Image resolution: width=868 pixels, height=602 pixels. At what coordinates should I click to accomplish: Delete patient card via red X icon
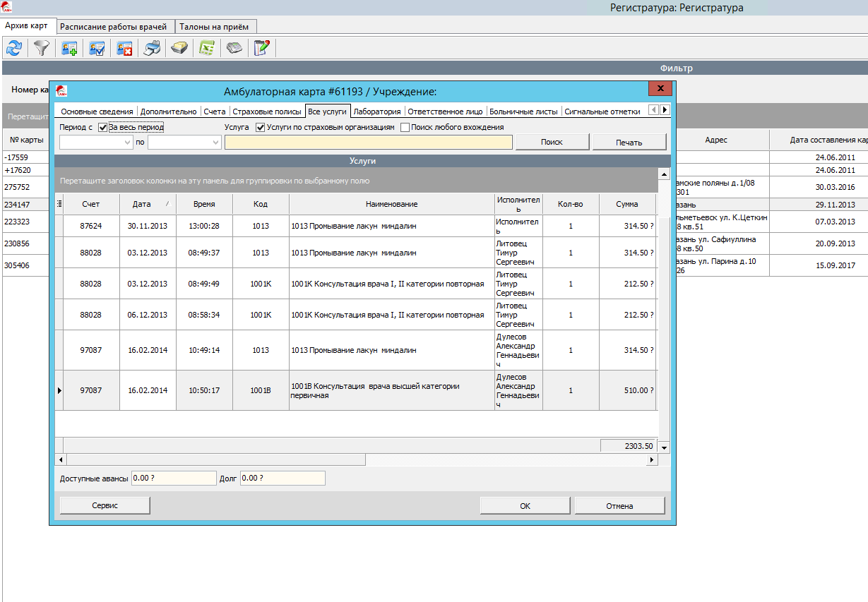click(124, 48)
